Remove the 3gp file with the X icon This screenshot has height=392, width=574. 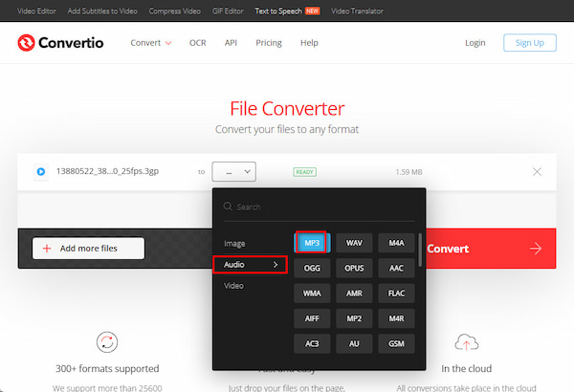[x=537, y=172]
